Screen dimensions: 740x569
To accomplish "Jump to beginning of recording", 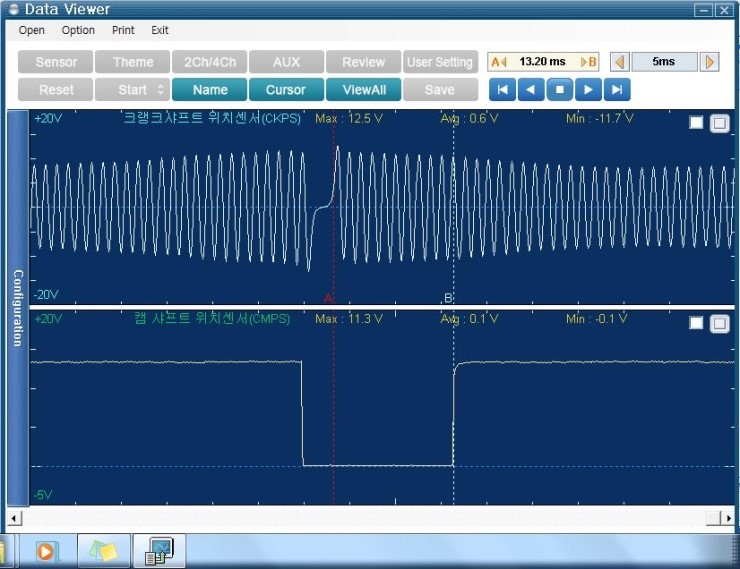I will click(x=502, y=90).
